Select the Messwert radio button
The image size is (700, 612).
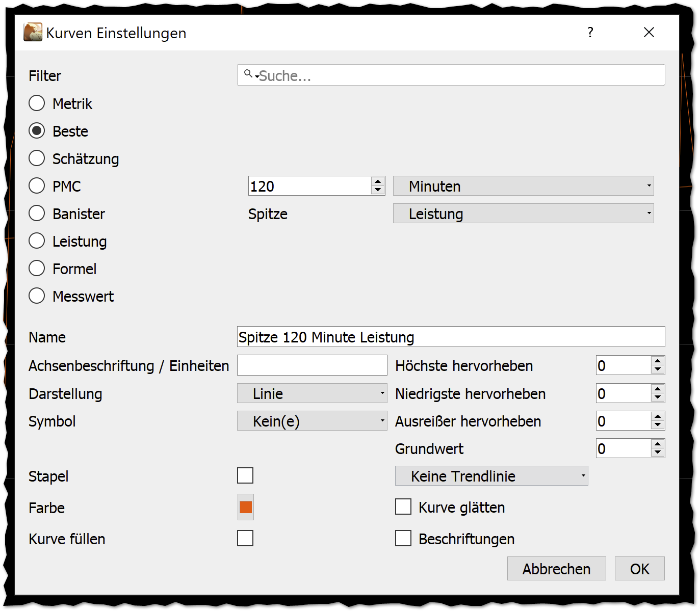[x=37, y=296]
